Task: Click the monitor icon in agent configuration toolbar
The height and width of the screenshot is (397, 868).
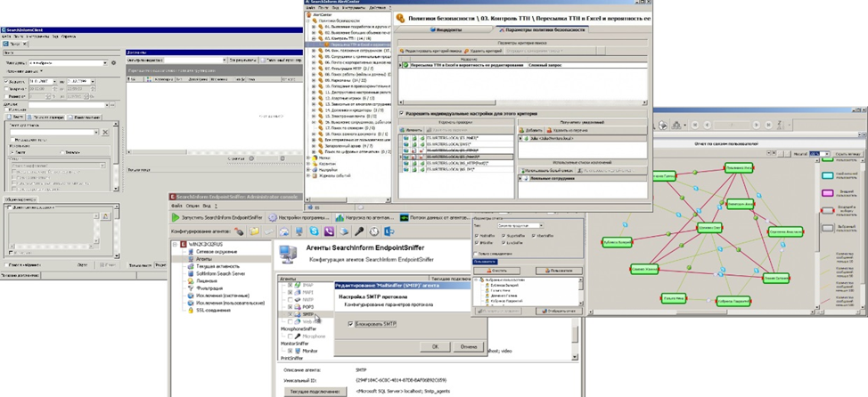Action: pos(299,231)
